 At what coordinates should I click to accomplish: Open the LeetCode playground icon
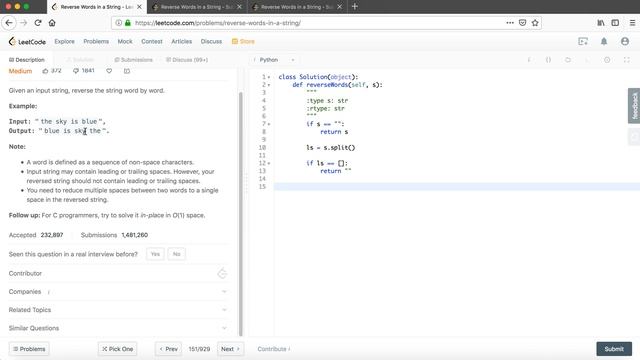(583, 41)
